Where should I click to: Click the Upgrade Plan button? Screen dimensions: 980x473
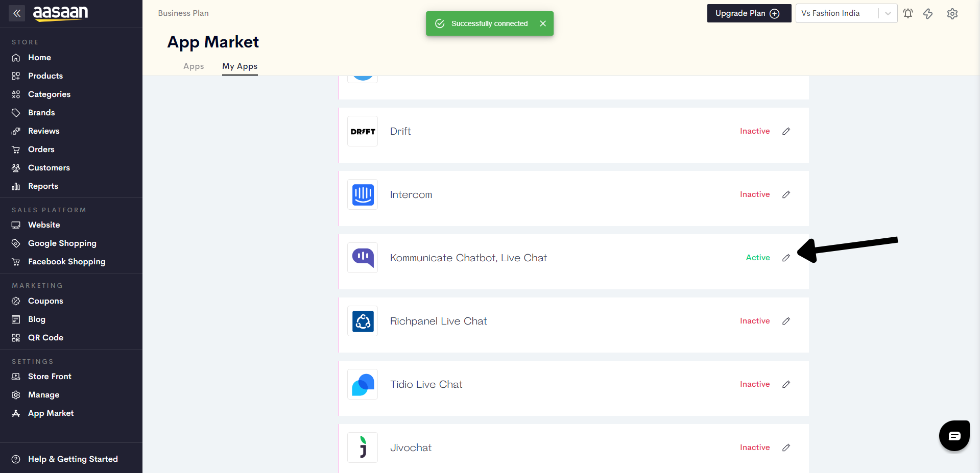[x=749, y=13]
